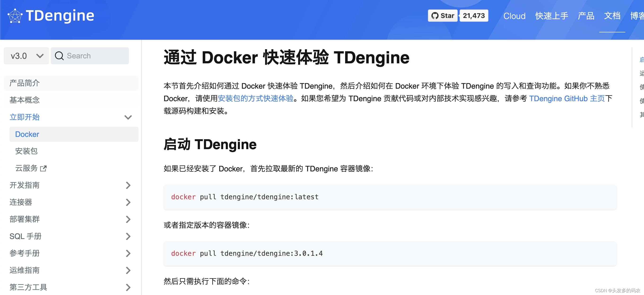Expand the 参考手册 chevron

point(128,253)
